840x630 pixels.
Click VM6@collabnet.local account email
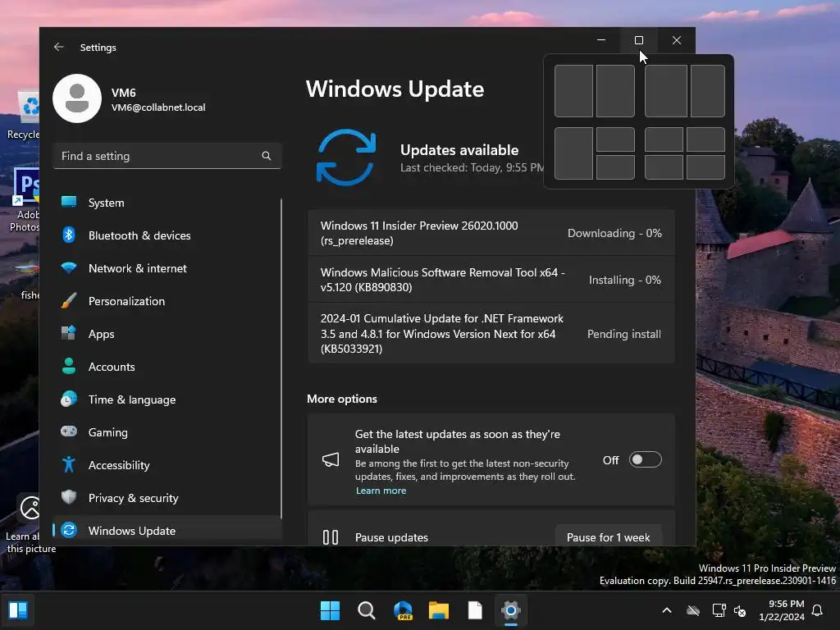tap(158, 107)
